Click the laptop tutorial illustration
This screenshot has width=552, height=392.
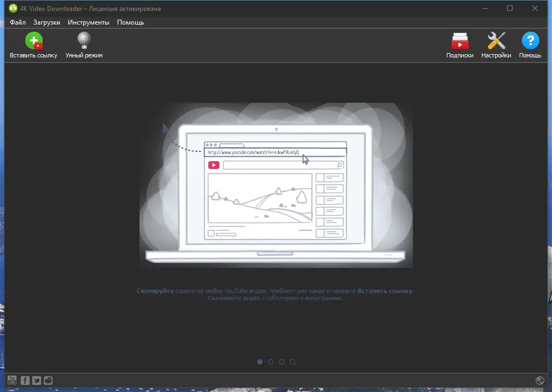[276, 185]
